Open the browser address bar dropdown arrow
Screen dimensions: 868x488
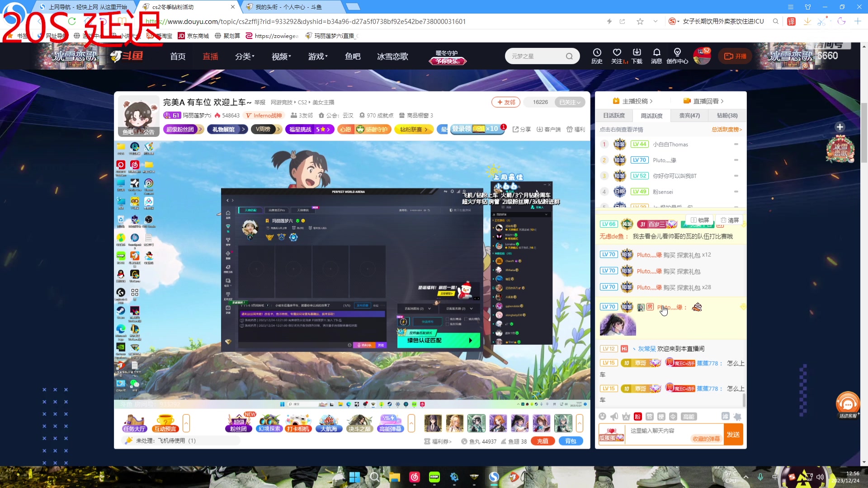(x=655, y=21)
